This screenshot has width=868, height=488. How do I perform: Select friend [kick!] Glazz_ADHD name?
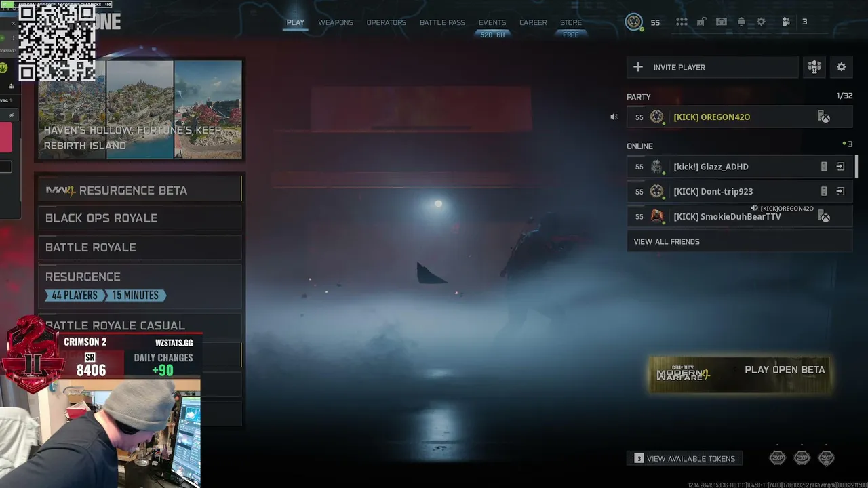click(x=711, y=167)
